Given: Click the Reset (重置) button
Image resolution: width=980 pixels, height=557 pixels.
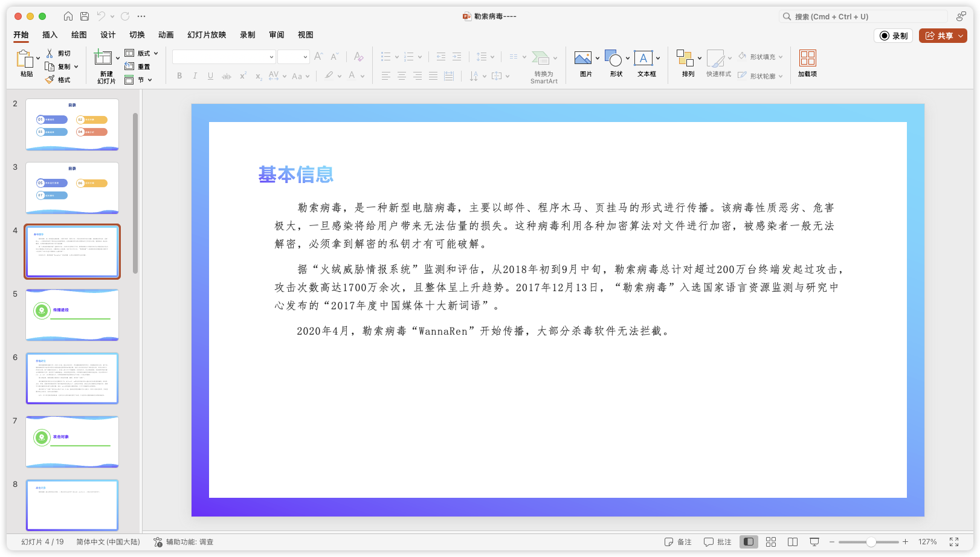Looking at the screenshot, I should [138, 66].
